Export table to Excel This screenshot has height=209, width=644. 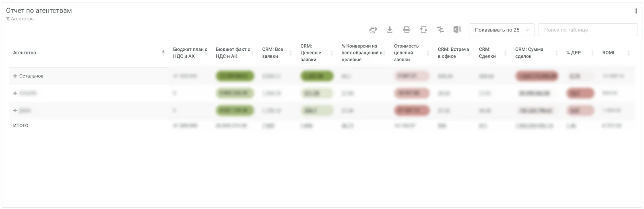(x=457, y=30)
